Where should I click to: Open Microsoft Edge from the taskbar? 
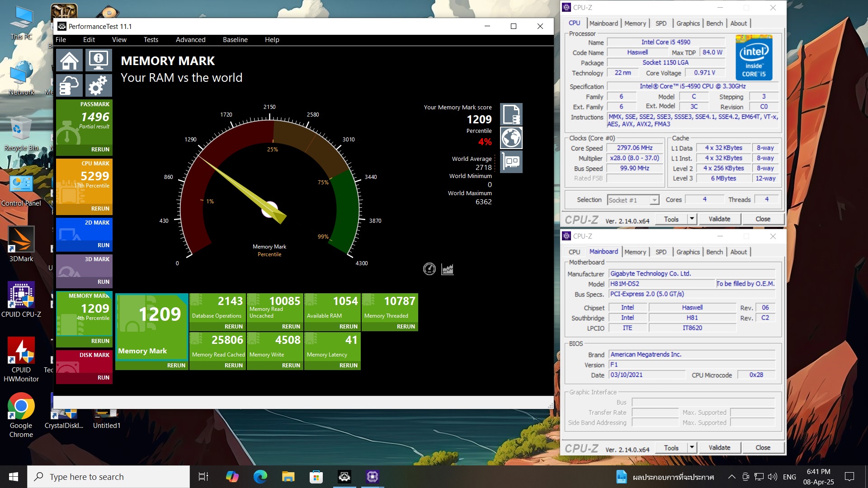point(260,477)
